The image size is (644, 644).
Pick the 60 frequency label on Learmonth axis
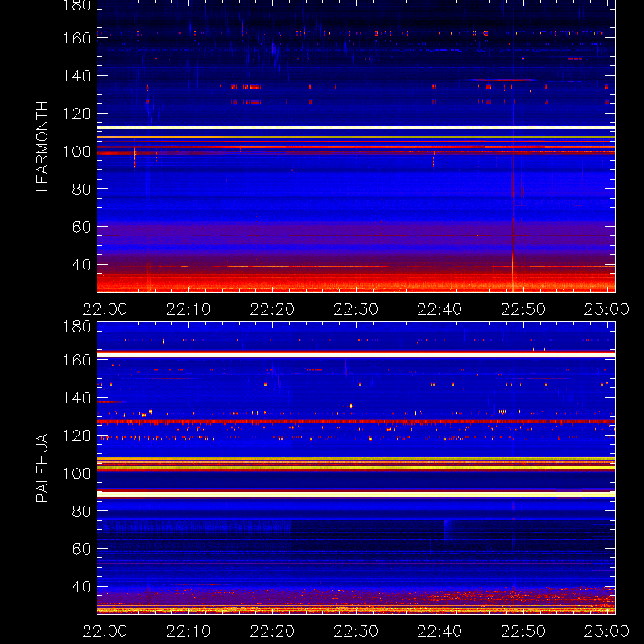pyautogui.click(x=81, y=227)
